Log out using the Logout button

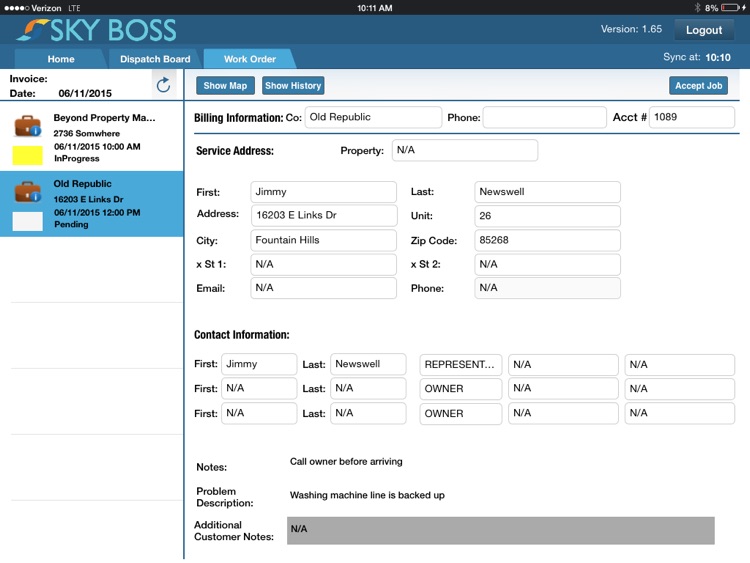[x=703, y=30]
